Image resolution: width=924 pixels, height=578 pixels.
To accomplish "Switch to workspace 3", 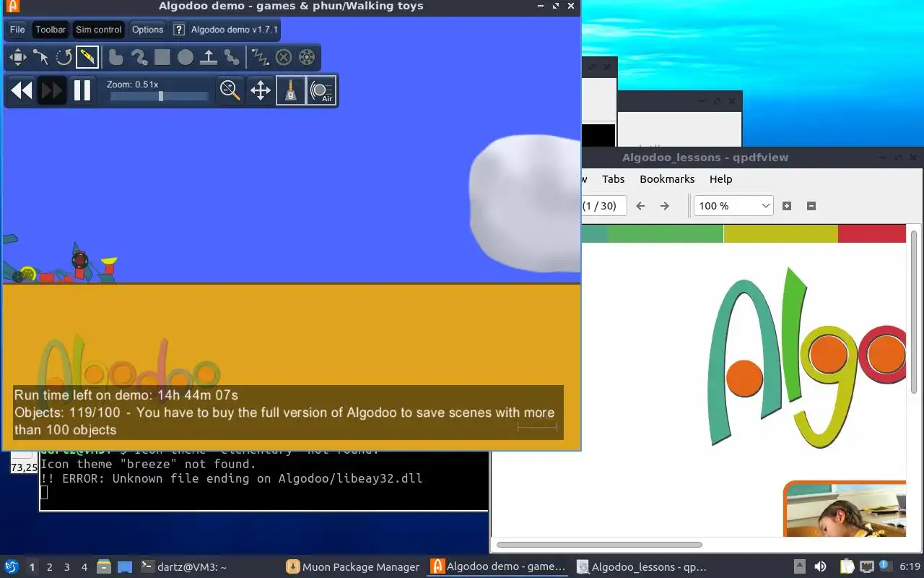I will [66, 567].
